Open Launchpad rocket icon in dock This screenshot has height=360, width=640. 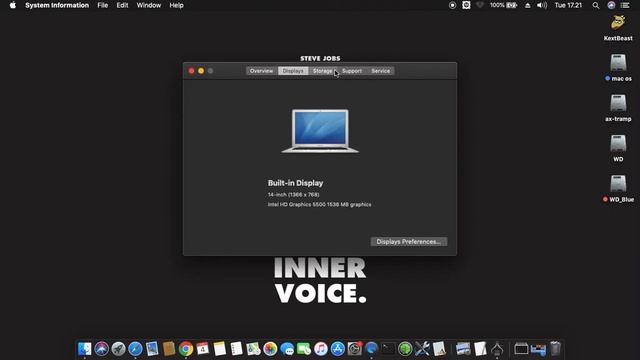pos(118,349)
